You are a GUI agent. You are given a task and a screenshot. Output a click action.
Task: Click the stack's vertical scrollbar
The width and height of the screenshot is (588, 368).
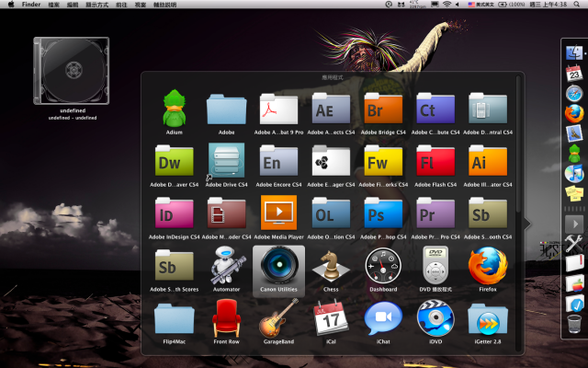tap(518, 144)
